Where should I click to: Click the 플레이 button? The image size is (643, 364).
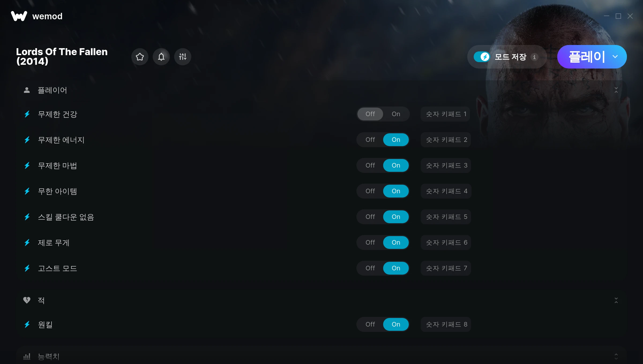click(587, 57)
